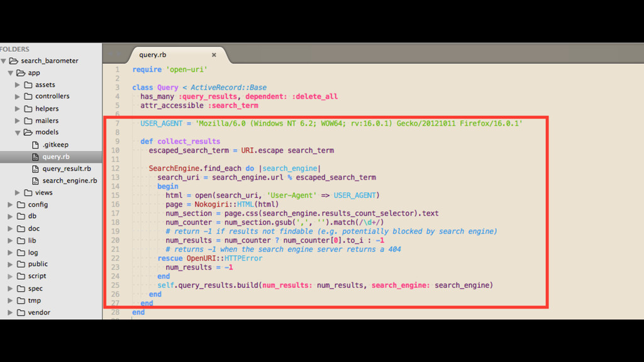Place cursor on 'ActiveRecord::Base' text
This screenshot has width=644, height=362.
point(228,87)
